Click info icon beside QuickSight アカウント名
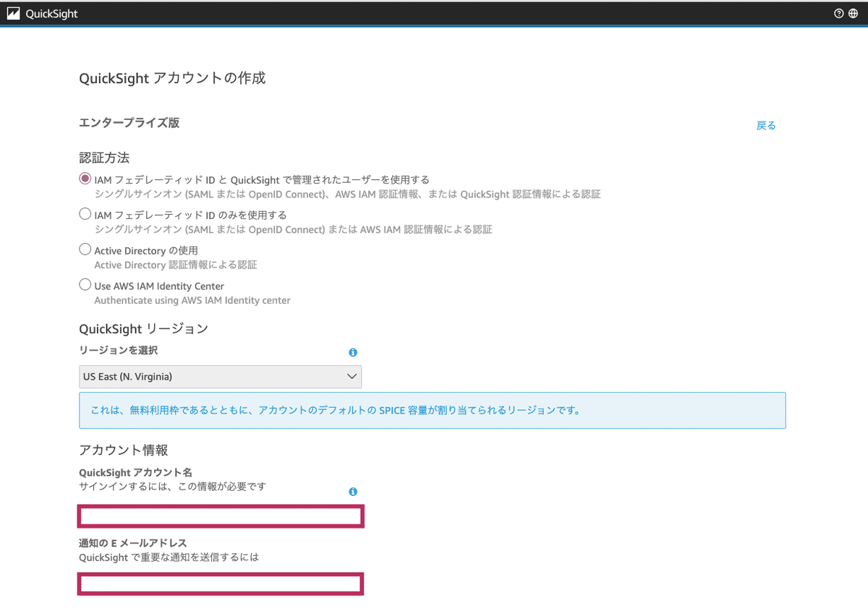The width and height of the screenshot is (868, 611). click(x=353, y=492)
